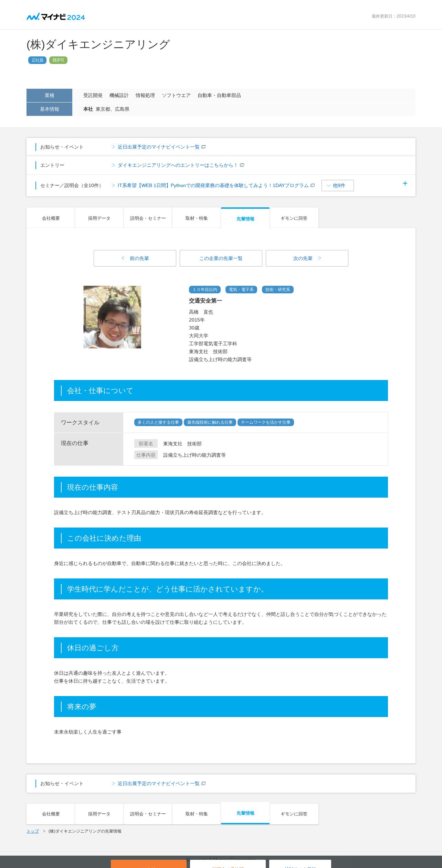Click the 自動車・自動車部品 industry text

coord(219,95)
